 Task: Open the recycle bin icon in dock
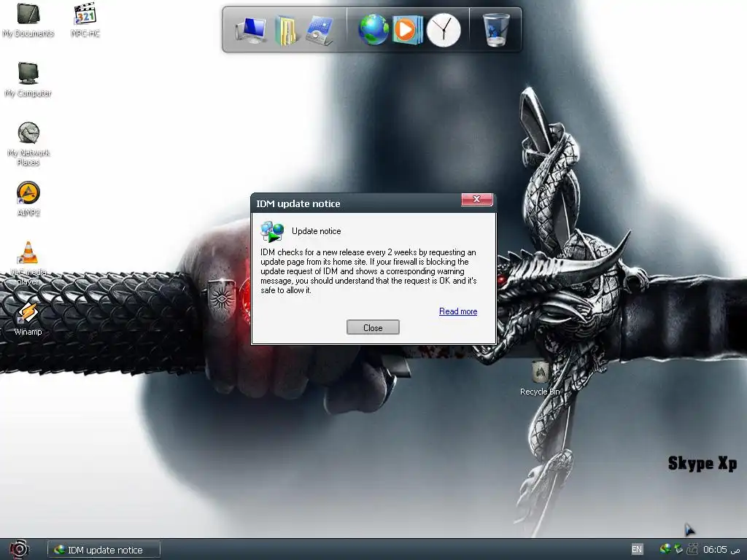[x=495, y=29]
